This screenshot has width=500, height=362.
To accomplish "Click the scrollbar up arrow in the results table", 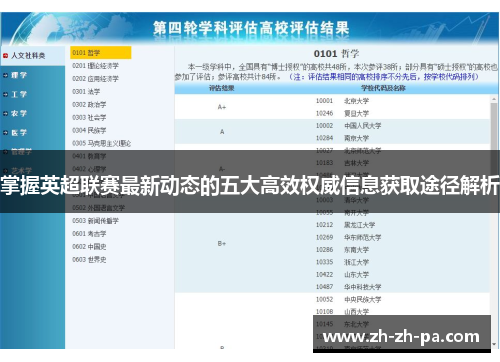I will 494,99.
